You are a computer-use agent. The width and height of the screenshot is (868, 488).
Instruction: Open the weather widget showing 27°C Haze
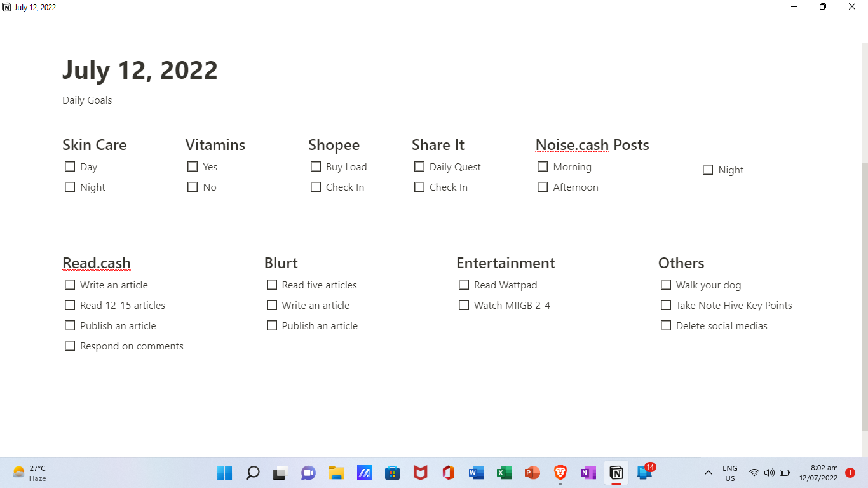click(29, 473)
